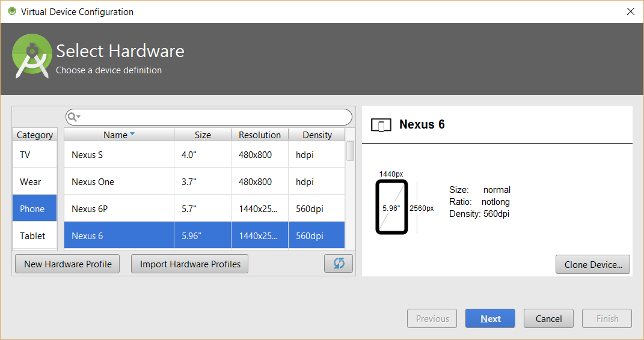The height and width of the screenshot is (340, 644).
Task: Click the 480x800 resolution for Nexus S
Action: click(260, 154)
